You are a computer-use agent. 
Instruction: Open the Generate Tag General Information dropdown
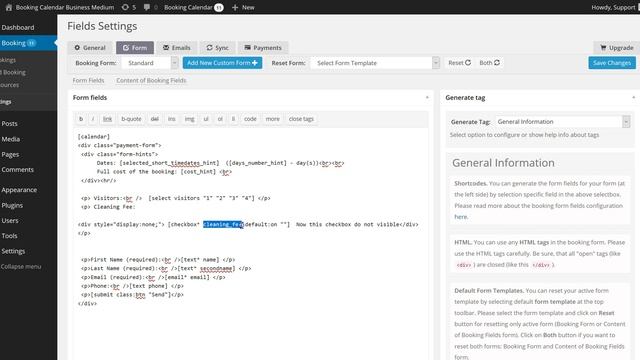coord(562,122)
